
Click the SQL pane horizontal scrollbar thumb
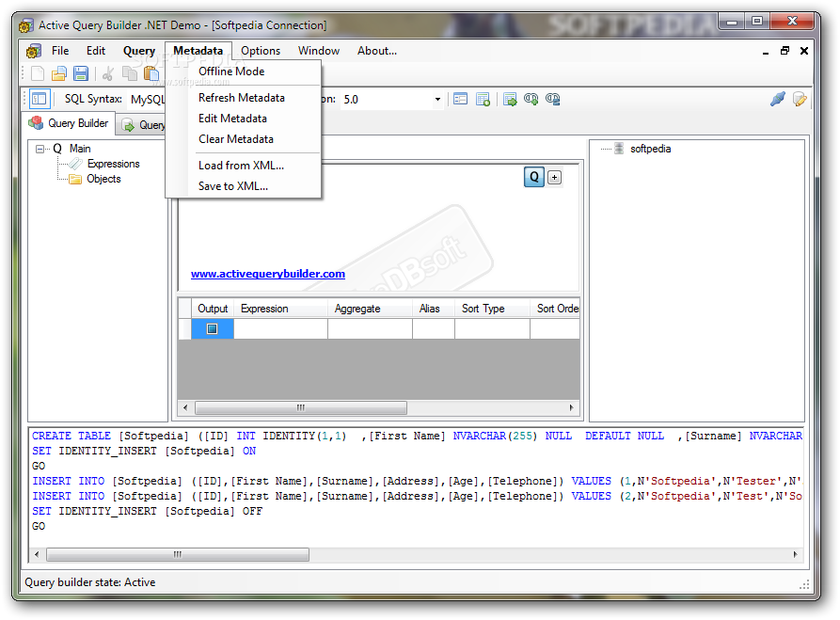pos(178,554)
